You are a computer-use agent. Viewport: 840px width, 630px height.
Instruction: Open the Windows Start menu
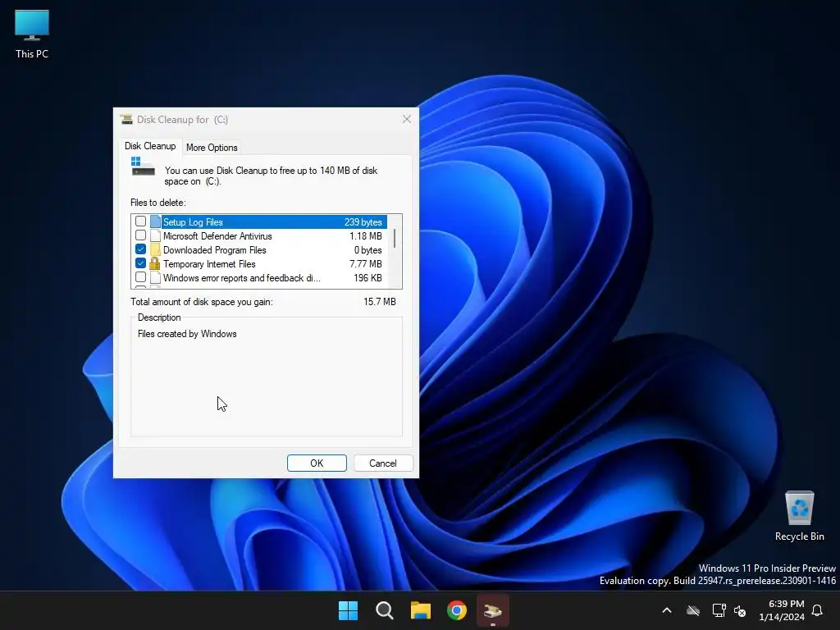348,610
